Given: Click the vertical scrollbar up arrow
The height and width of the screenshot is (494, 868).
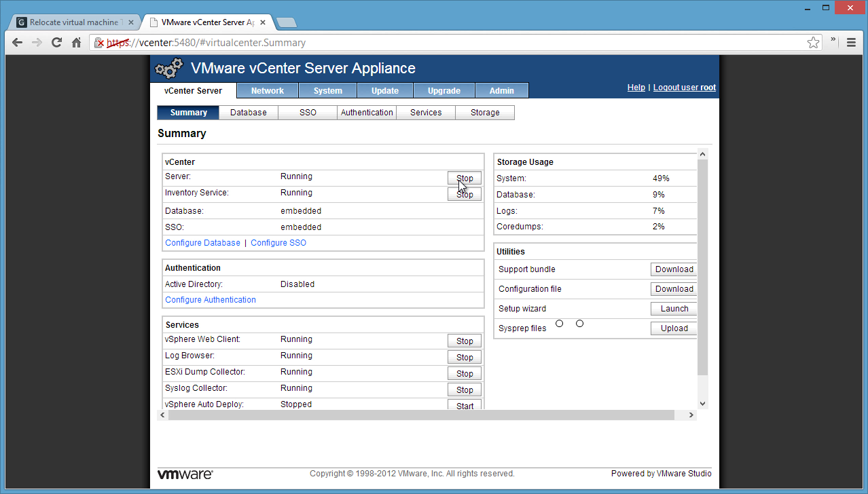Looking at the screenshot, I should point(703,154).
